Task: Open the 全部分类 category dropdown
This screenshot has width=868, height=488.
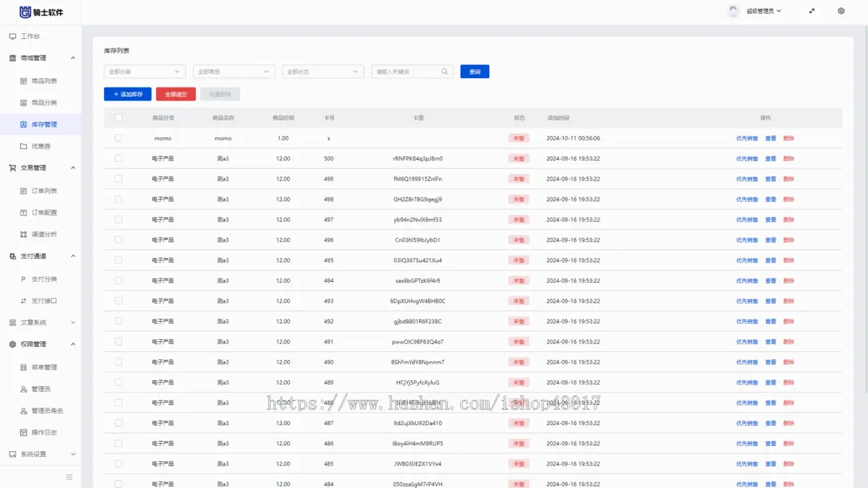Action: tap(145, 72)
